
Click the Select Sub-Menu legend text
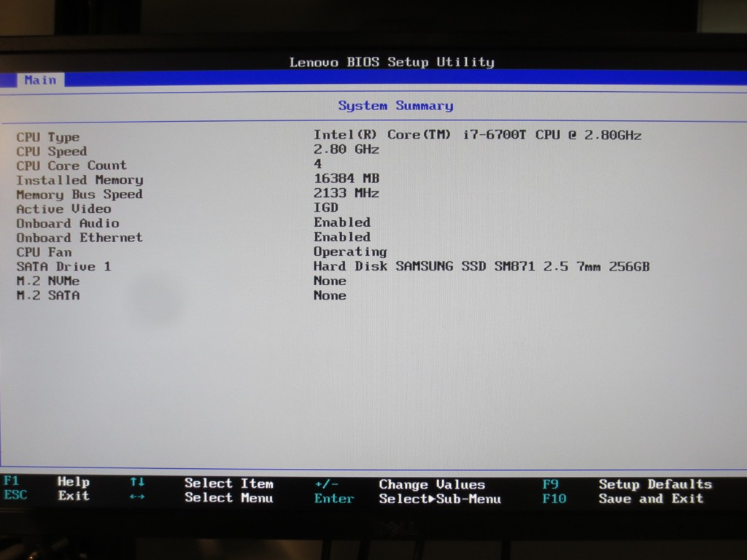(440, 499)
